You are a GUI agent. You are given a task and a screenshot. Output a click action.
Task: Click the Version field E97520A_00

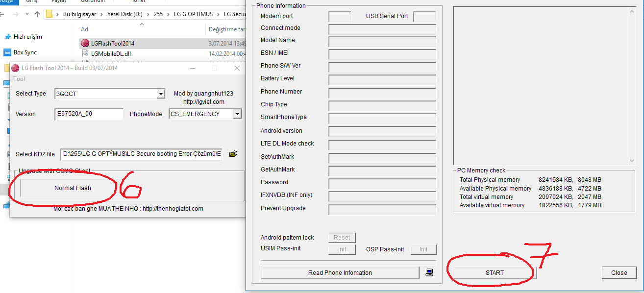[89, 114]
